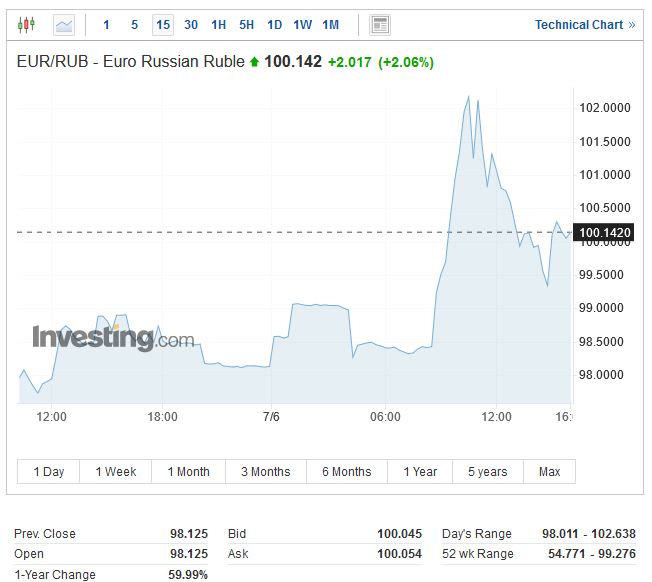Open the Technical Chart link
Viewport: 652px width, 582px height.
click(584, 24)
